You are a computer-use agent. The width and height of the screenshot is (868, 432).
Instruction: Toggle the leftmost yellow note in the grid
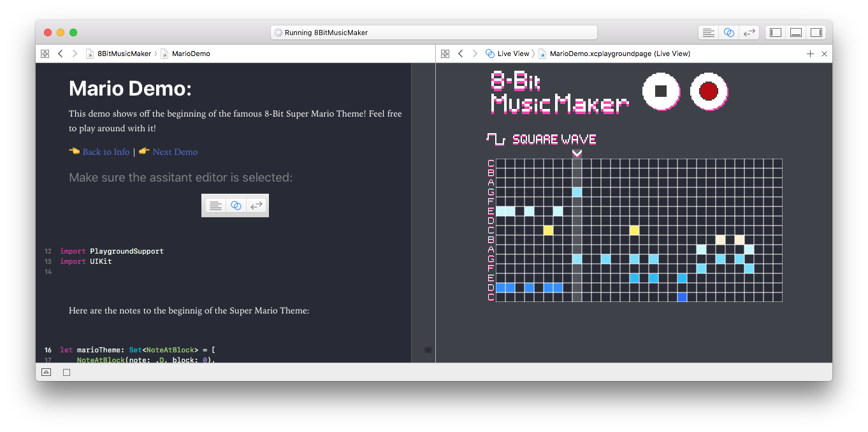pyautogui.click(x=548, y=230)
